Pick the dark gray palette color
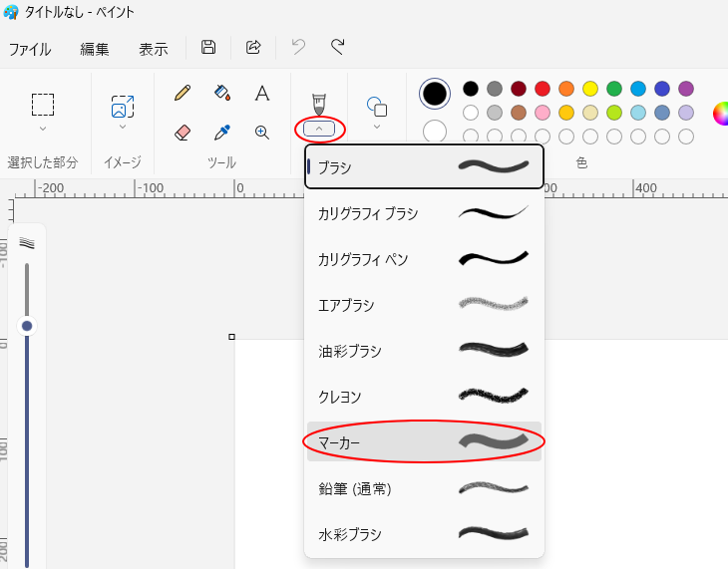The width and height of the screenshot is (728, 569). (495, 89)
